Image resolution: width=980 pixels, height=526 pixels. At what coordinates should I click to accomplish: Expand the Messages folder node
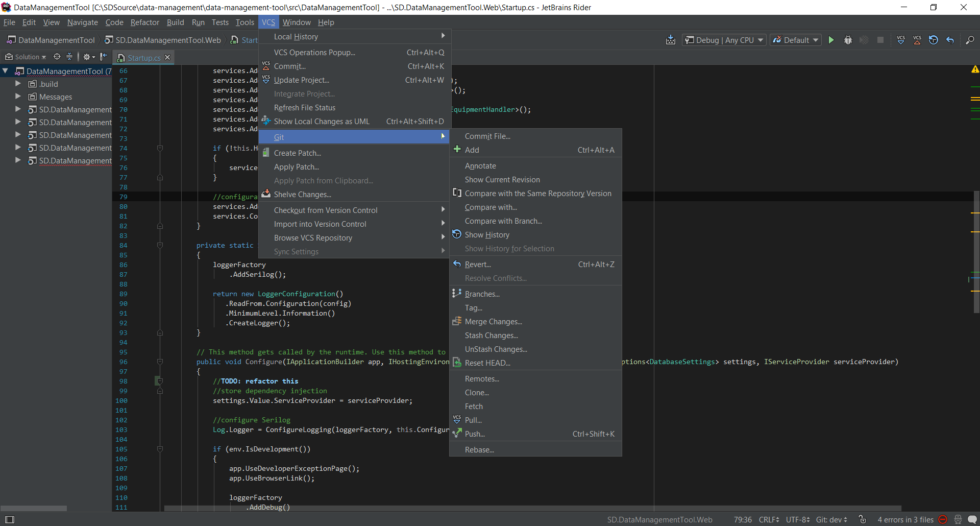click(18, 97)
